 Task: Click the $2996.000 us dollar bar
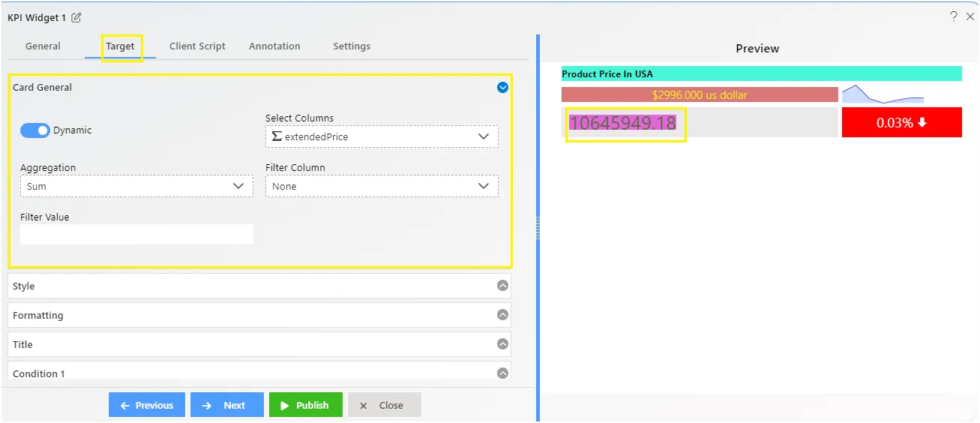tap(700, 94)
